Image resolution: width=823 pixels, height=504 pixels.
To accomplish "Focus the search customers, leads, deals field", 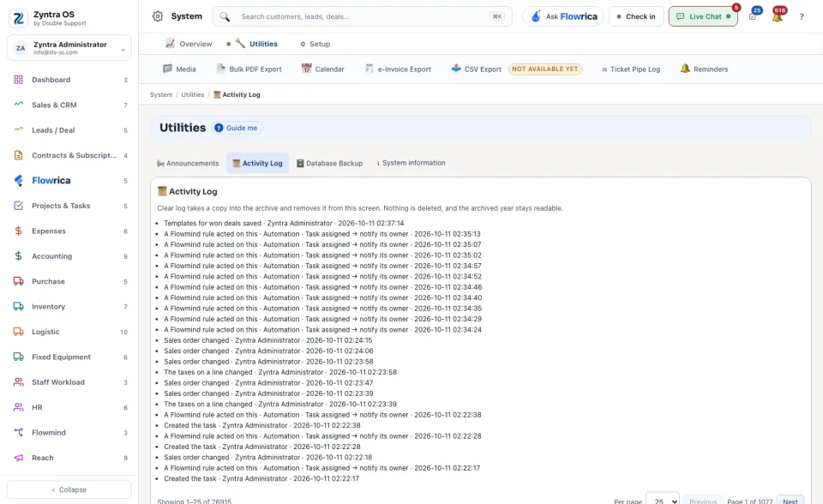I will [x=362, y=16].
